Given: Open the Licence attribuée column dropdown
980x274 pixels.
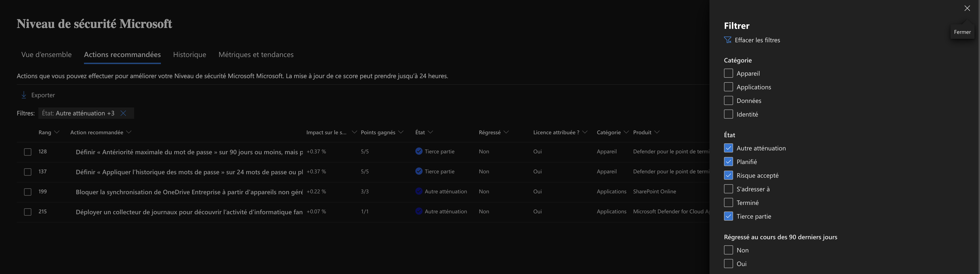Looking at the screenshot, I should tap(585, 132).
